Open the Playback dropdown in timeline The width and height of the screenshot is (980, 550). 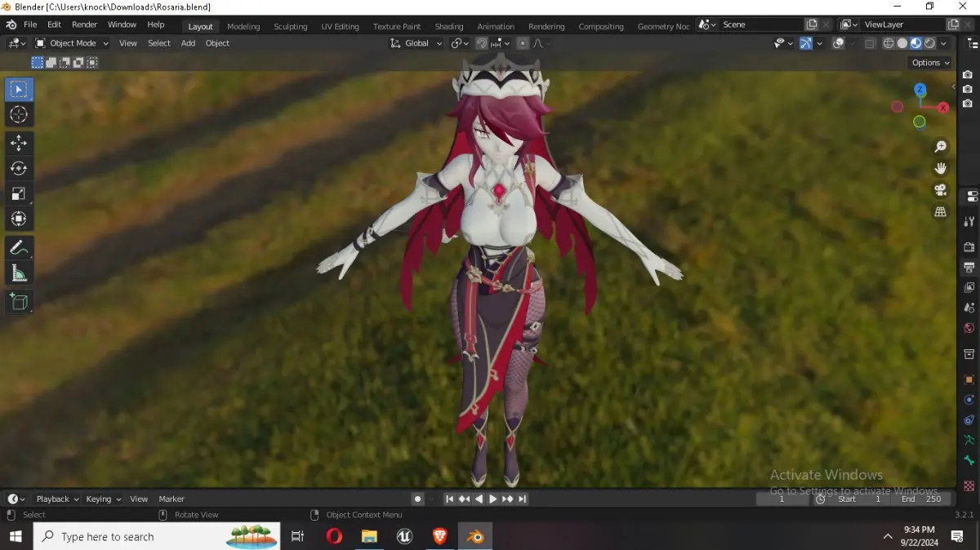(x=57, y=499)
